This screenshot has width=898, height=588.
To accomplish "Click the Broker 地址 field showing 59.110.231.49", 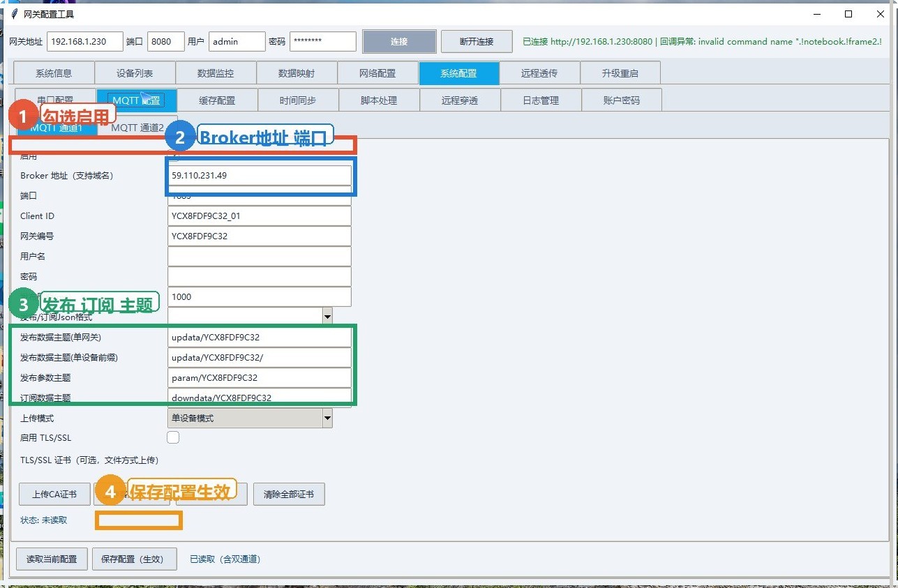I will pyautogui.click(x=260, y=176).
